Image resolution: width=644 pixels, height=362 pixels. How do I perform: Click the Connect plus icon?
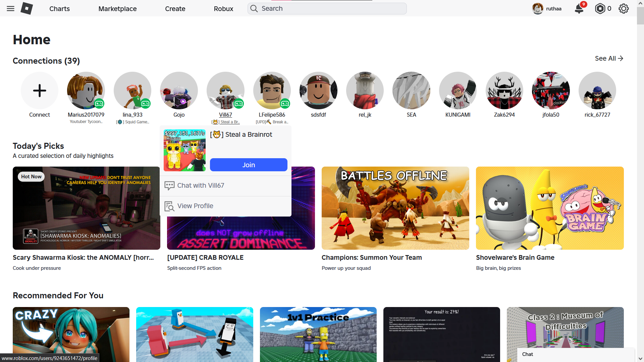[40, 90]
